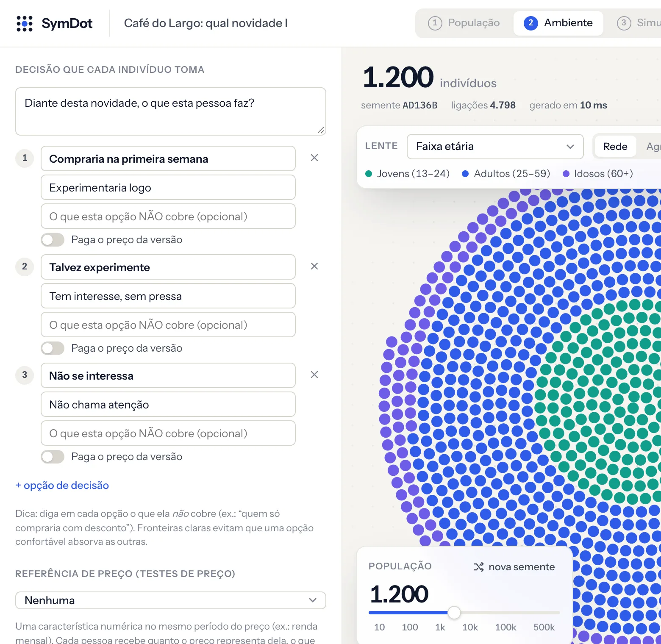The width and height of the screenshot is (661, 644).
Task: Generate a nova semente for population
Action: (x=514, y=567)
